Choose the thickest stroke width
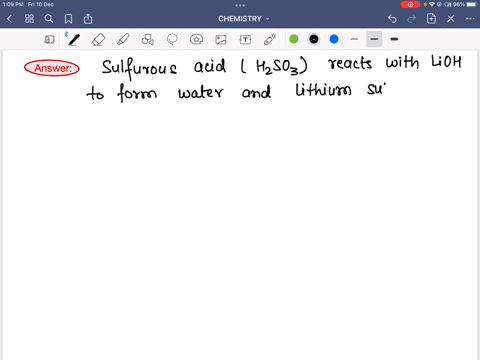This screenshot has height=360, width=480. pyautogui.click(x=394, y=39)
